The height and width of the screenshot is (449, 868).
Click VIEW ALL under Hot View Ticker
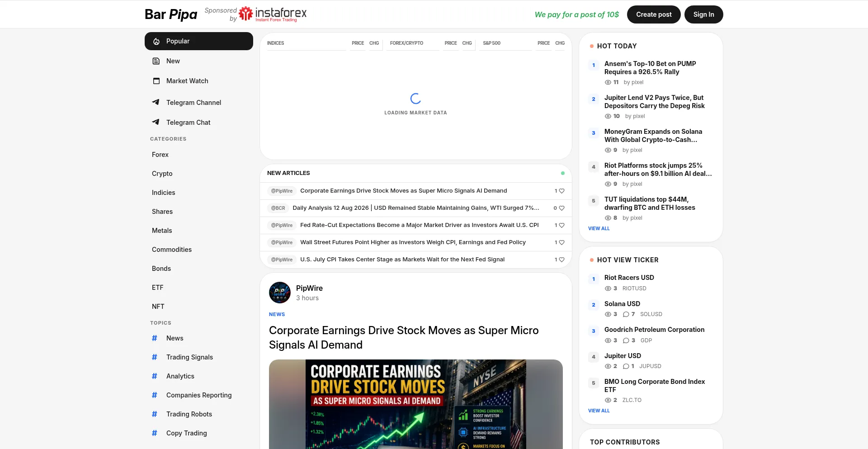click(x=599, y=411)
